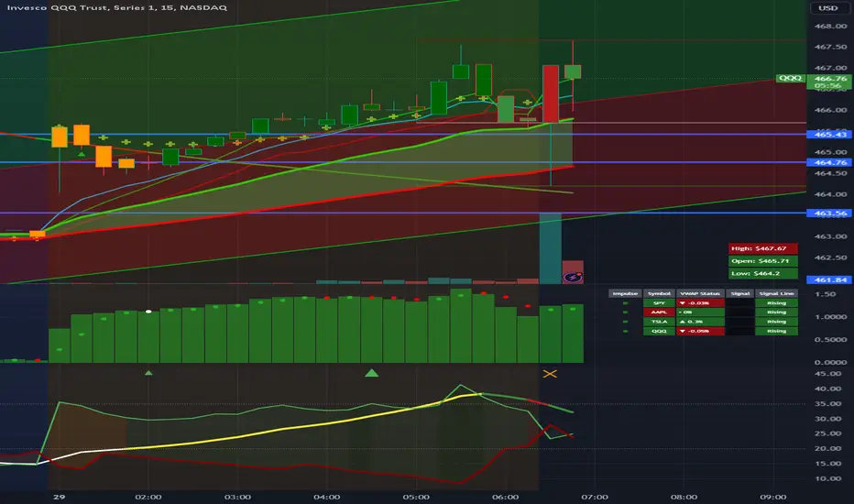
Task: Click the 468.00 price axis label
Action: 830,27
